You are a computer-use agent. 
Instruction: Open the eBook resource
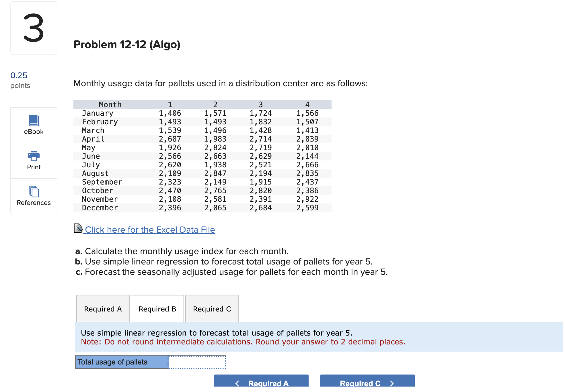tap(34, 125)
